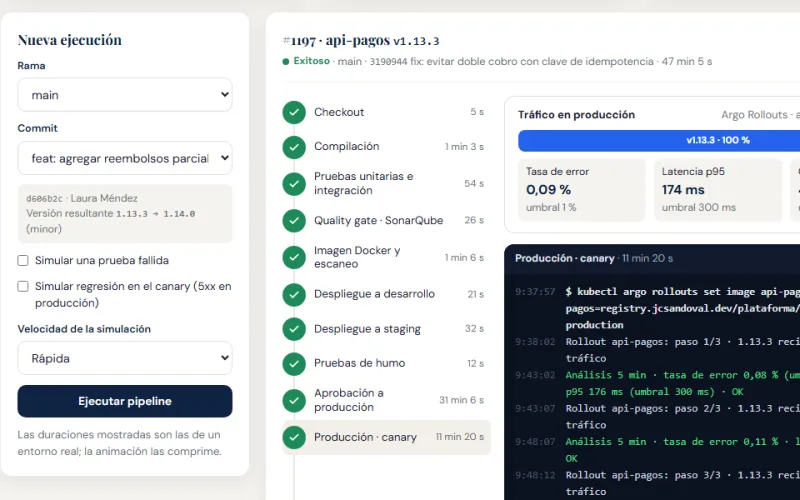Select the Checkout stage label
The image size is (800, 500).
[339, 112]
